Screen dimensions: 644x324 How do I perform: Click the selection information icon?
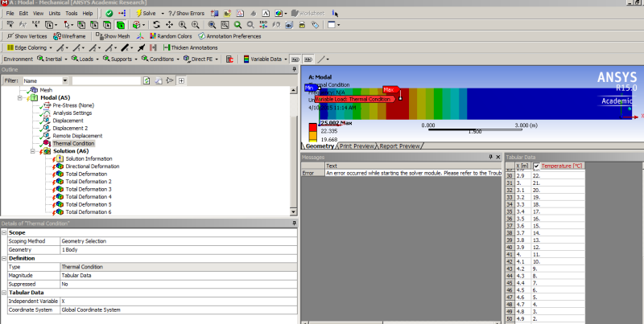pos(336,14)
